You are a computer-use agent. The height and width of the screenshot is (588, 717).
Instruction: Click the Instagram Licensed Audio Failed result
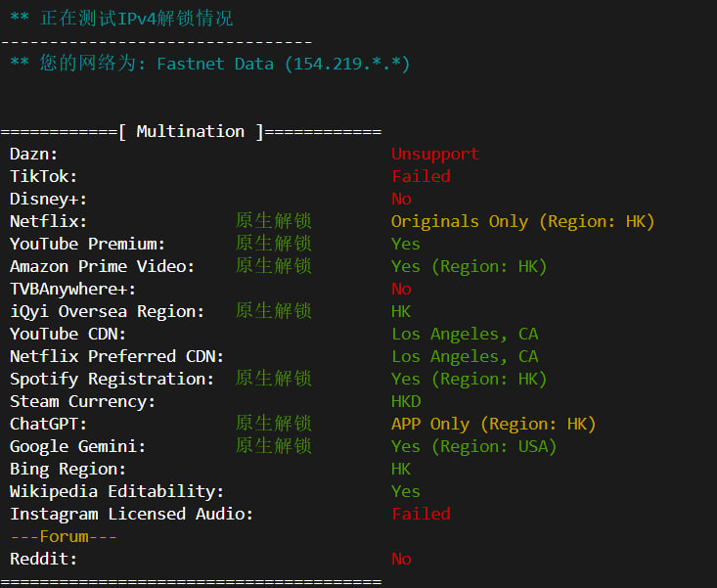point(421,514)
